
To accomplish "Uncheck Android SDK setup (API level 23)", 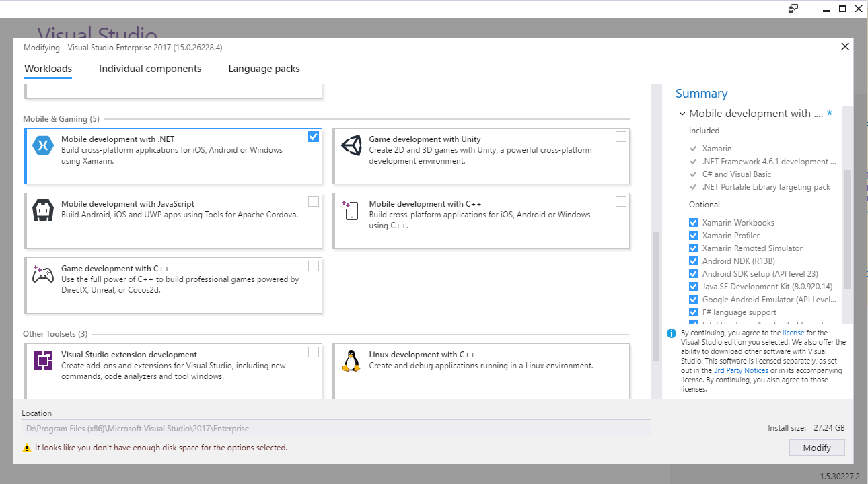I will pos(694,274).
